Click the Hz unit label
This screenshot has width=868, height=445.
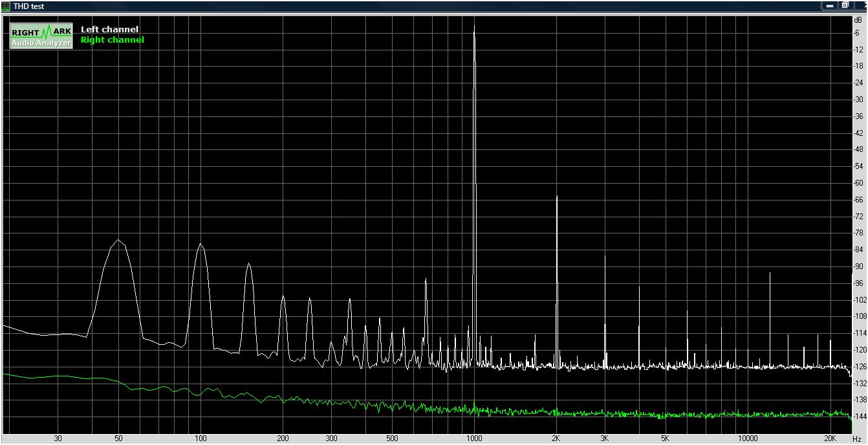(x=856, y=439)
